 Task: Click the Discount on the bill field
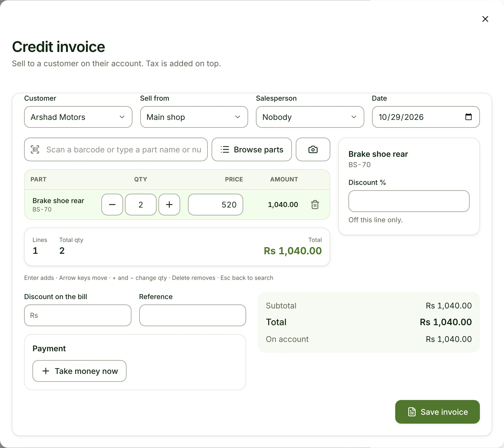coord(78,315)
